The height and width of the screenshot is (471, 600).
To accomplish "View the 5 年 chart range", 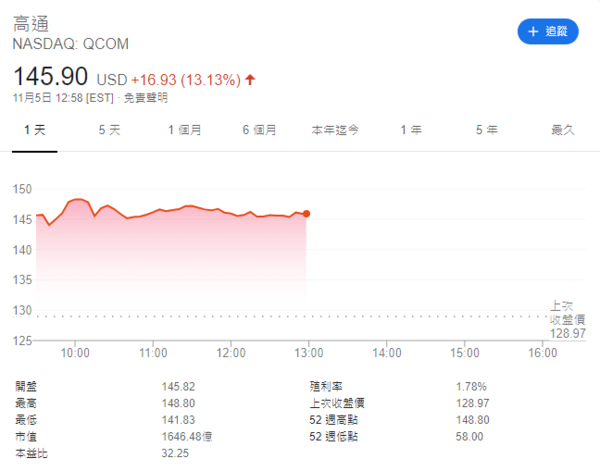I will pos(486,130).
